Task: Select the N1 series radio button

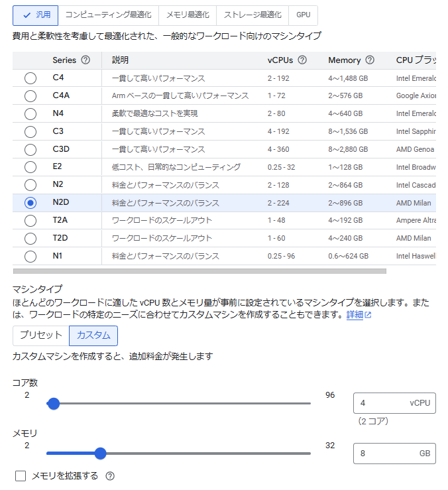Action: coord(30,257)
